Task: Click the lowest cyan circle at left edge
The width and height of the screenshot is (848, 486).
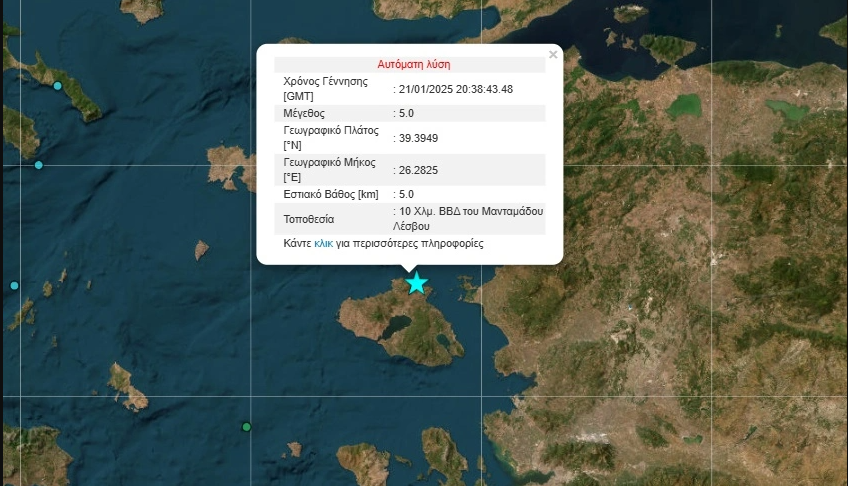Action: point(14,286)
